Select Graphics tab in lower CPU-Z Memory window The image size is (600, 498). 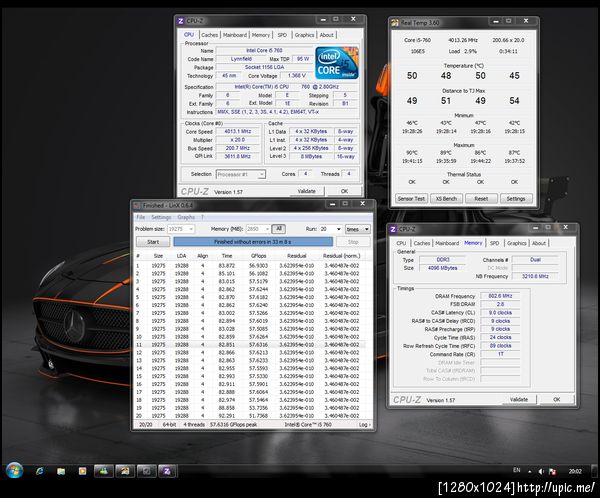pyautogui.click(x=517, y=243)
